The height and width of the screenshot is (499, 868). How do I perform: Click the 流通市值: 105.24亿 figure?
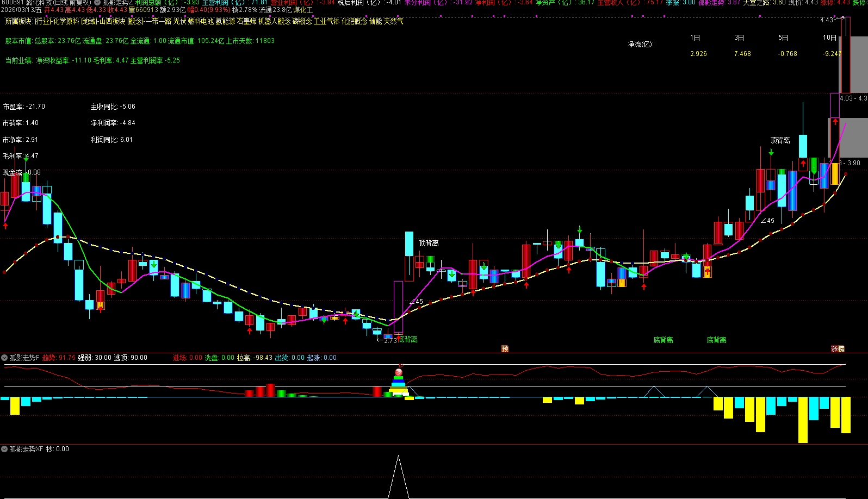(x=196, y=41)
